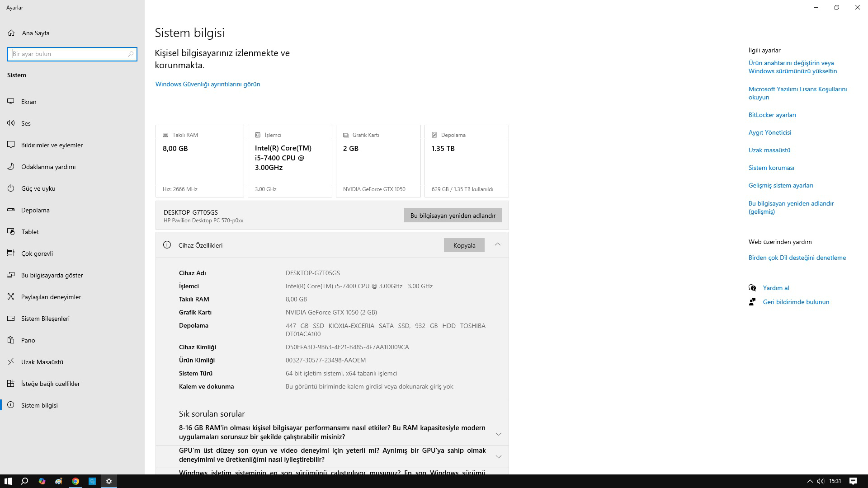Open Google Chrome from the taskbar

[75, 481]
